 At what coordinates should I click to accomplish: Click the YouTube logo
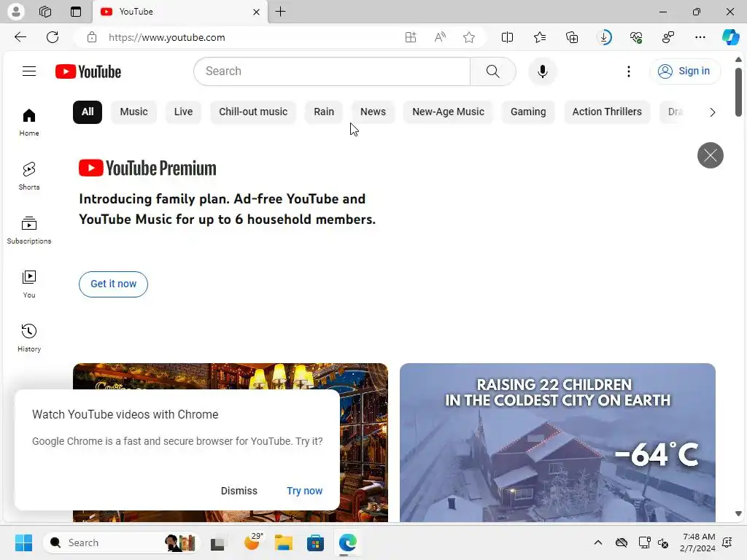tap(88, 71)
